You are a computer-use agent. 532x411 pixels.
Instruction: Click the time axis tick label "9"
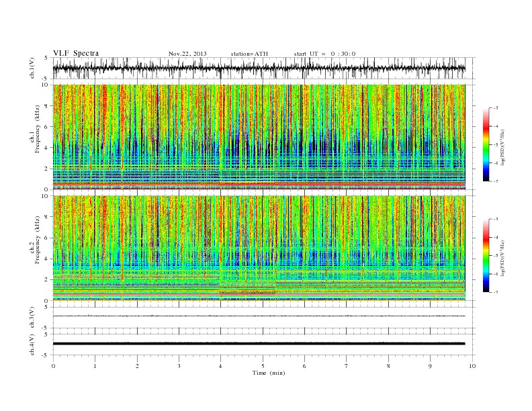(430, 366)
